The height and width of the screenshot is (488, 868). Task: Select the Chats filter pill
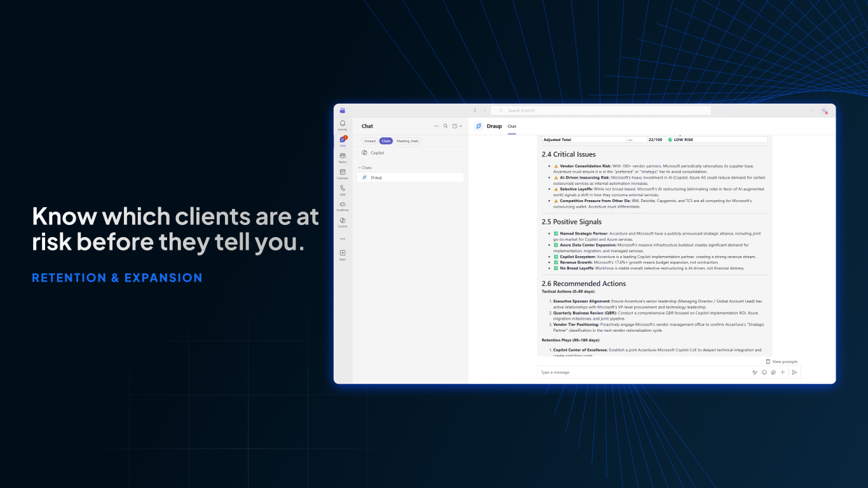386,141
